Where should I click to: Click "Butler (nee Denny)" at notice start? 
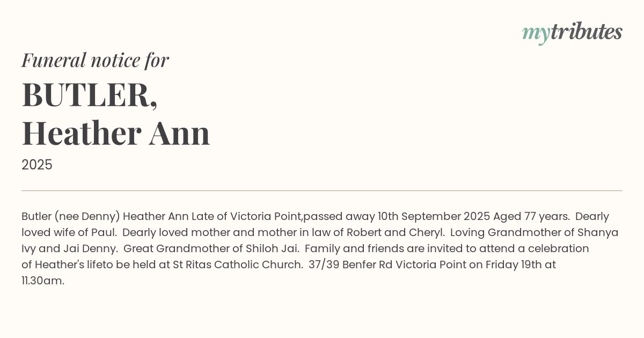70,217
